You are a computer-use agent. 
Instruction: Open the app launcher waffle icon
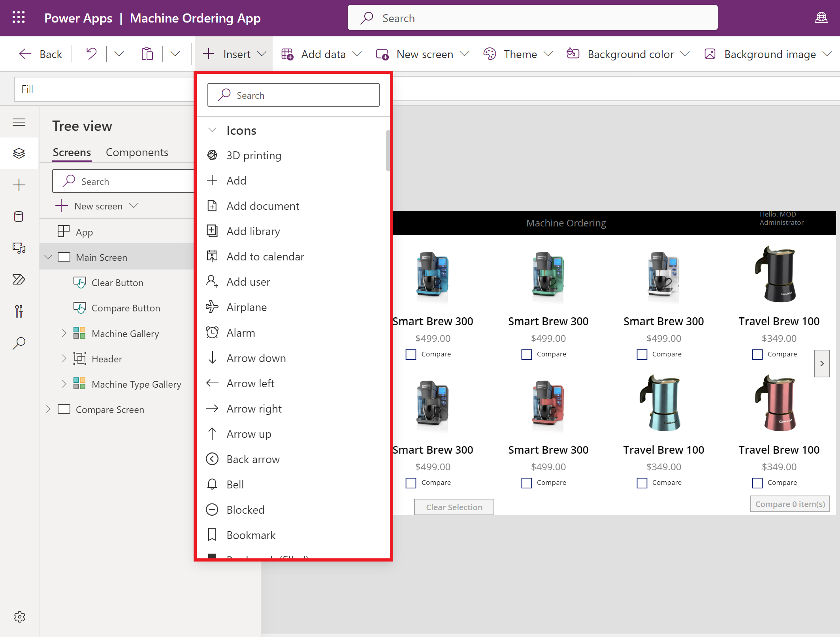click(19, 17)
